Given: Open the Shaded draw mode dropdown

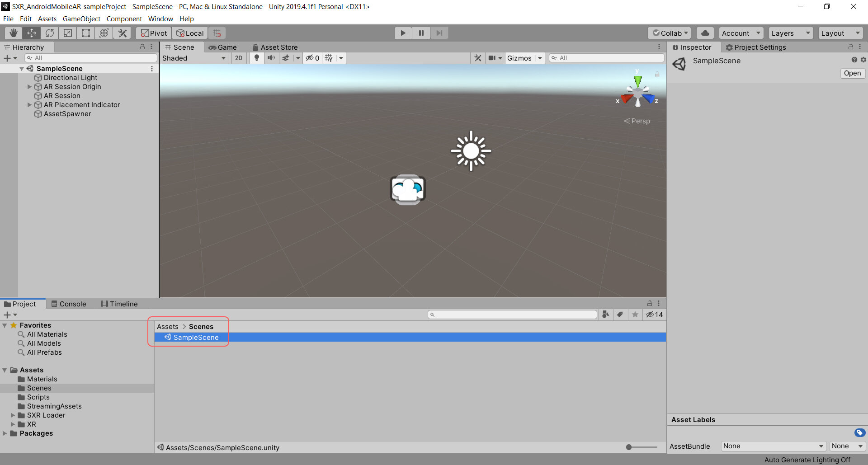Looking at the screenshot, I should tap(194, 58).
